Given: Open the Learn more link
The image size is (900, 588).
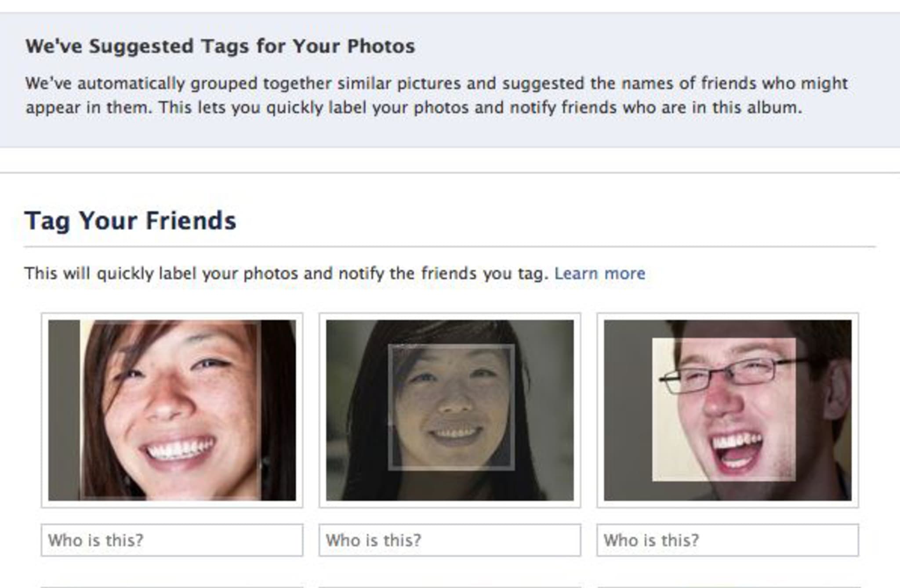Looking at the screenshot, I should point(599,274).
